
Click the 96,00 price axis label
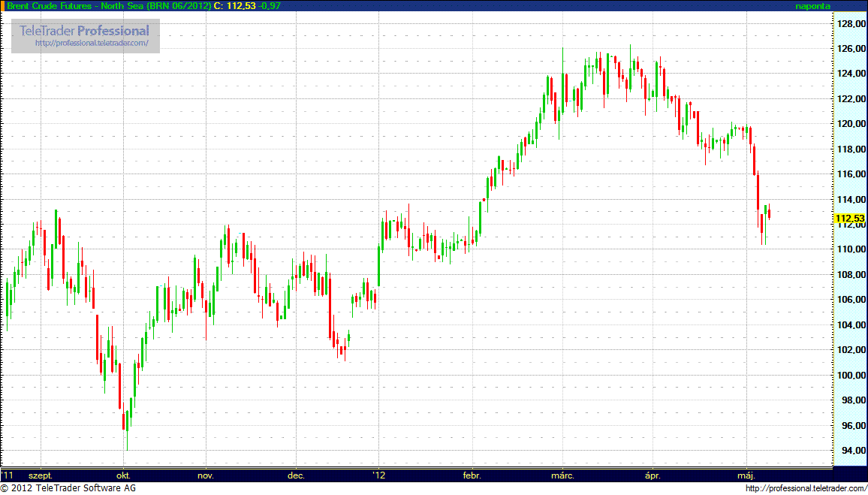854,426
